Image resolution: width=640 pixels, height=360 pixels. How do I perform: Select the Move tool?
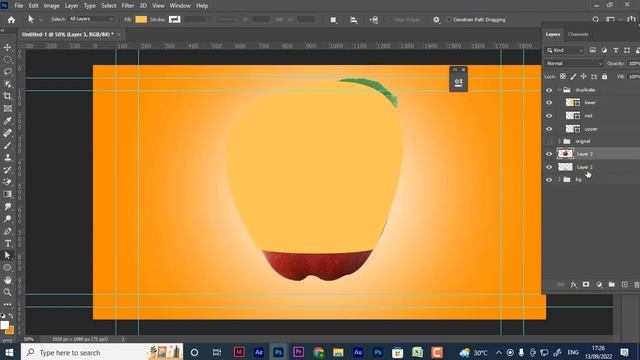point(7,47)
